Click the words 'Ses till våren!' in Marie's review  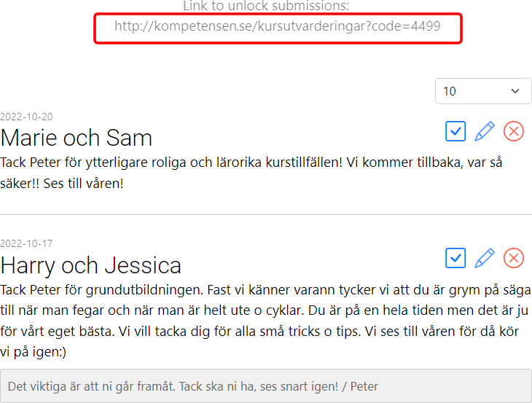coord(83,183)
